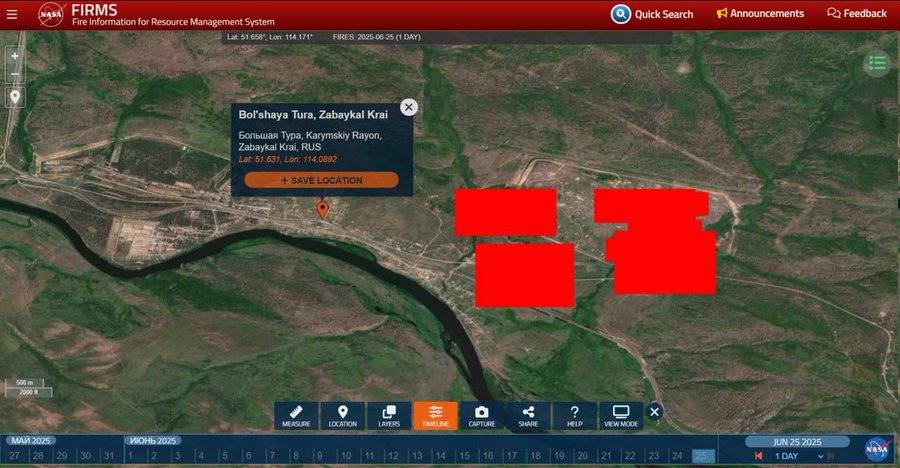Viewport: 900px width, 468px height.
Task: Open the Layers panel
Action: (x=389, y=416)
